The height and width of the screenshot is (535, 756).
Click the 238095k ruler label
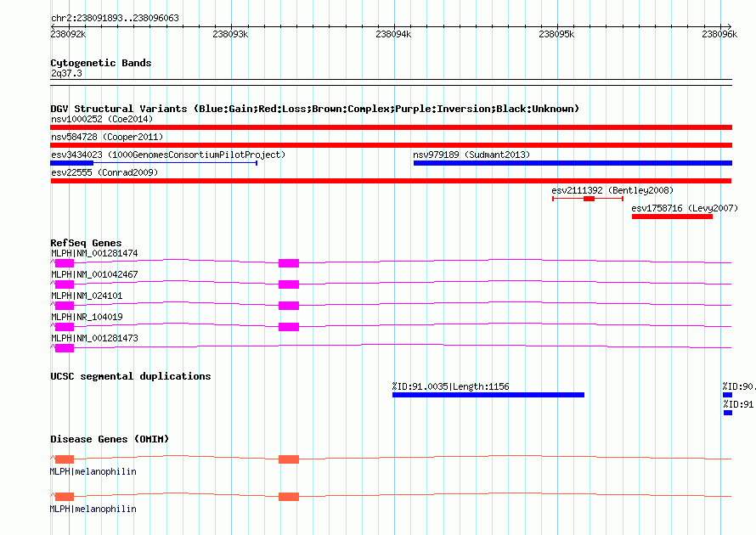click(556, 34)
